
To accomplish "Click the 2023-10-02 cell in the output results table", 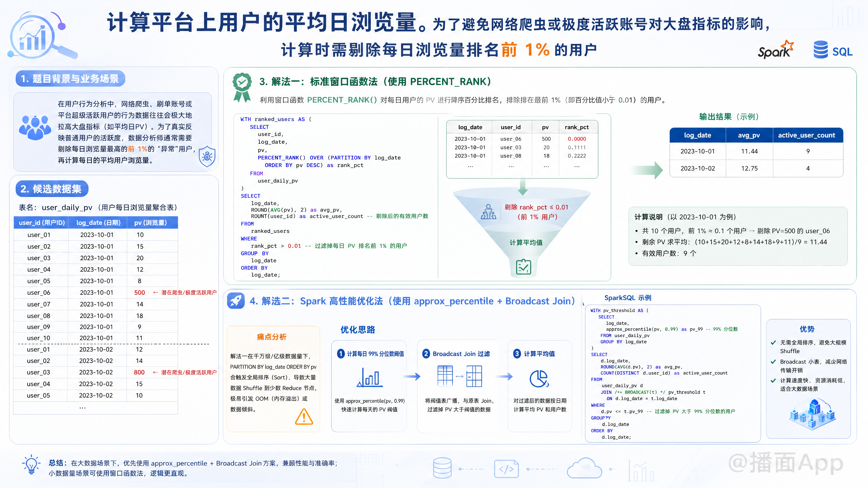I will pos(698,168).
